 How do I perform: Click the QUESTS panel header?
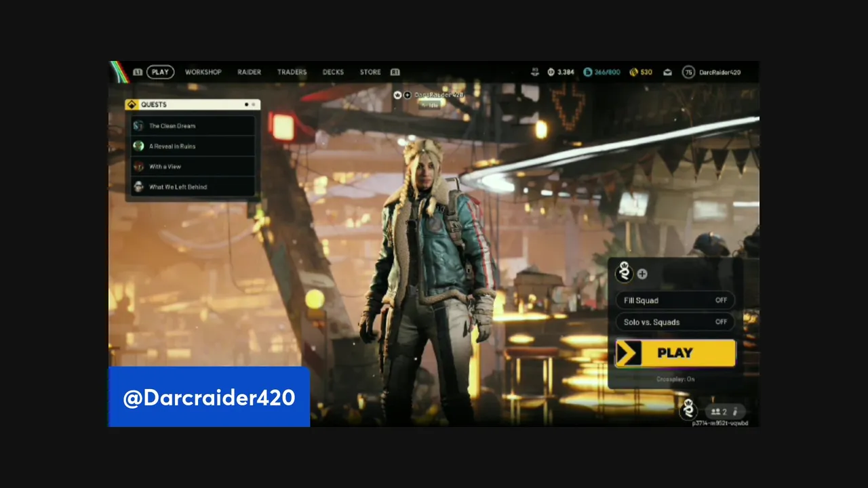(193, 104)
